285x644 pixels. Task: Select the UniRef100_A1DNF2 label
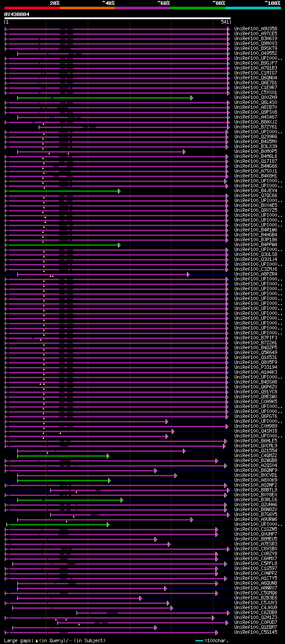(x=256, y=485)
